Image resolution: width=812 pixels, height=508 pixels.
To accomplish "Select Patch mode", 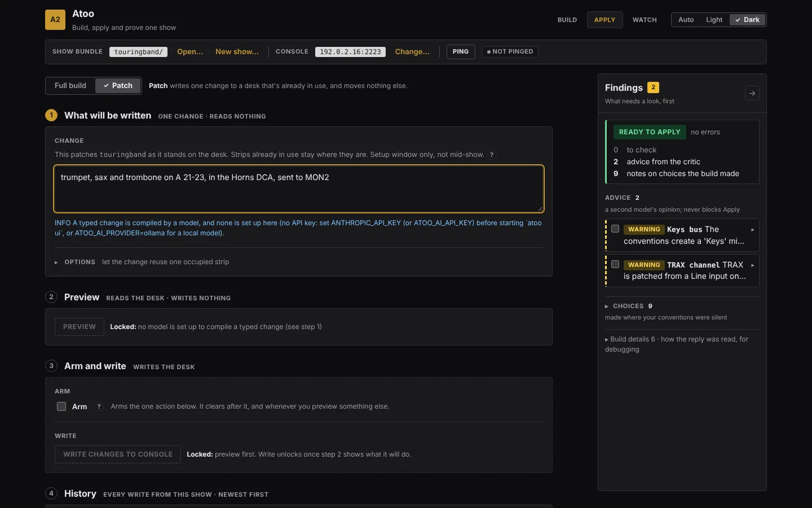I will (x=118, y=86).
